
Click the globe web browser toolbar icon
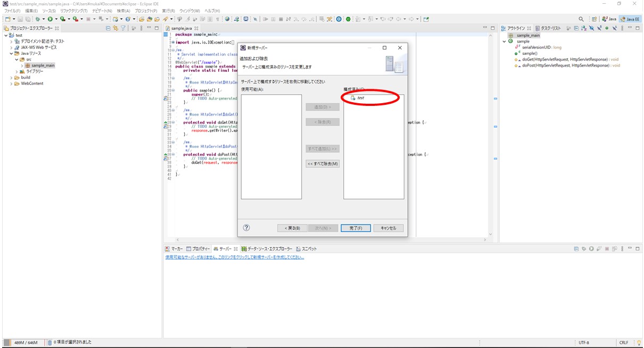point(227,19)
